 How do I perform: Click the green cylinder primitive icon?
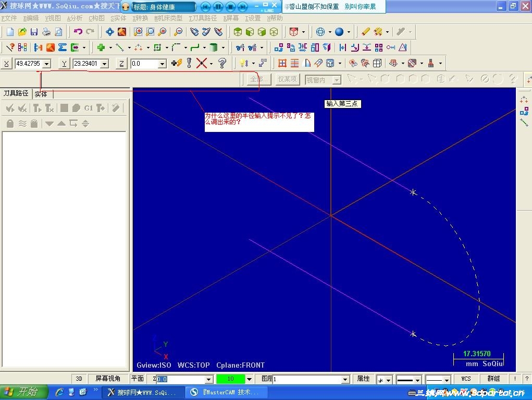tap(214, 47)
